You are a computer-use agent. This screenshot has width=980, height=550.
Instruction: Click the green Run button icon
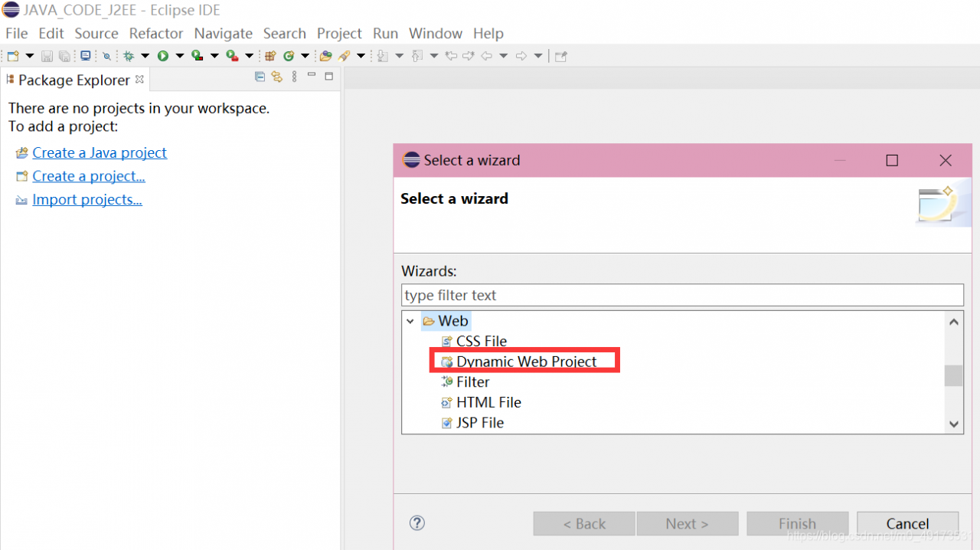click(x=163, y=56)
